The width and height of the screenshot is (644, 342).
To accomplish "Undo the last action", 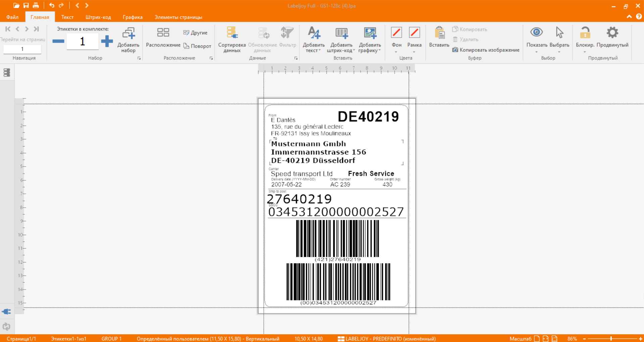I will coord(52,5).
